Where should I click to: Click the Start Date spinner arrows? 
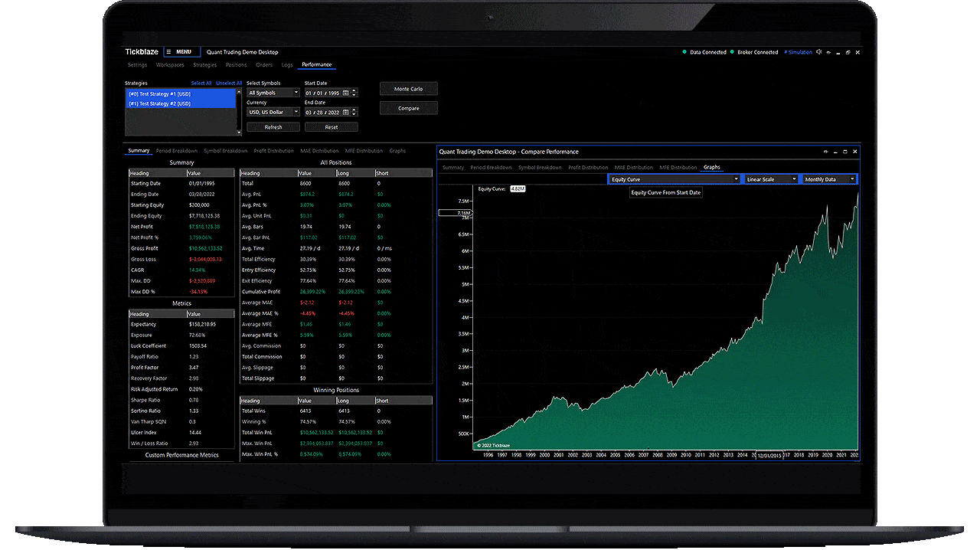coord(354,93)
